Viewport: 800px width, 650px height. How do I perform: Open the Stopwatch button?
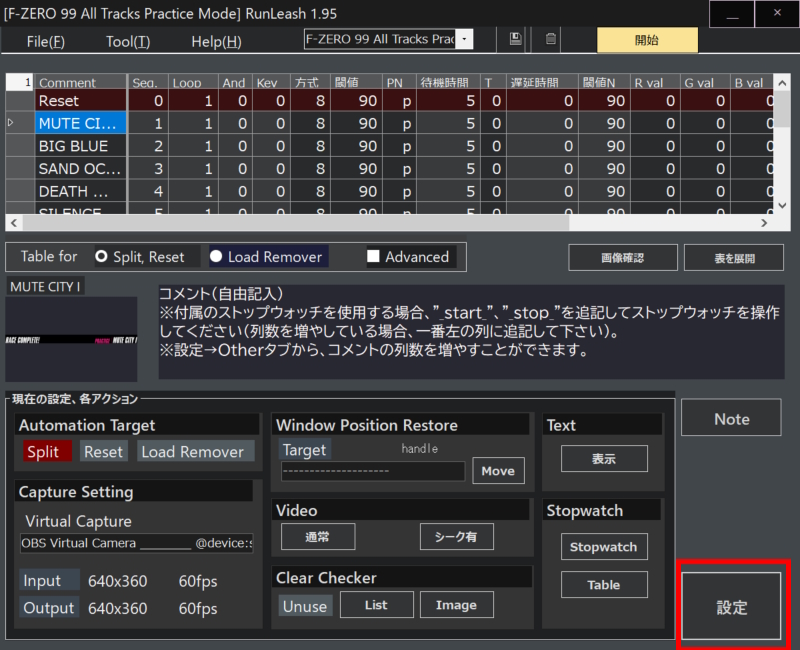604,546
